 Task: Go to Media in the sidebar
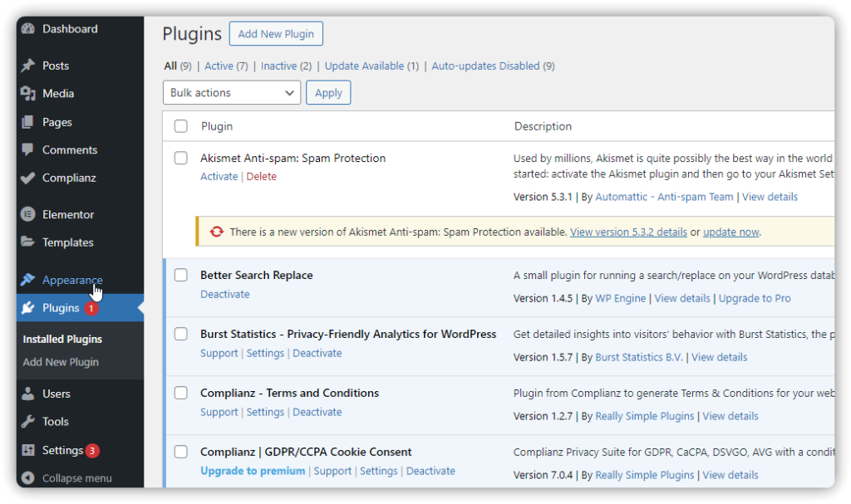(58, 93)
